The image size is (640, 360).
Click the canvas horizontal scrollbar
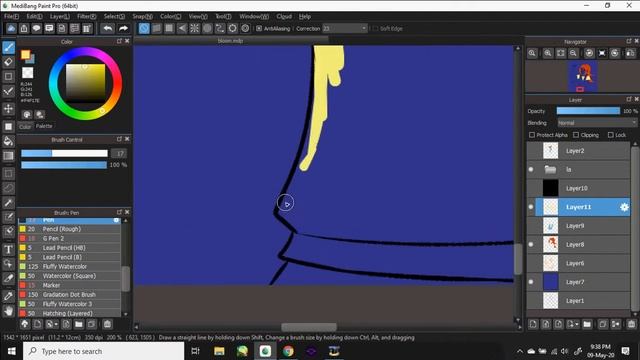coord(309,327)
